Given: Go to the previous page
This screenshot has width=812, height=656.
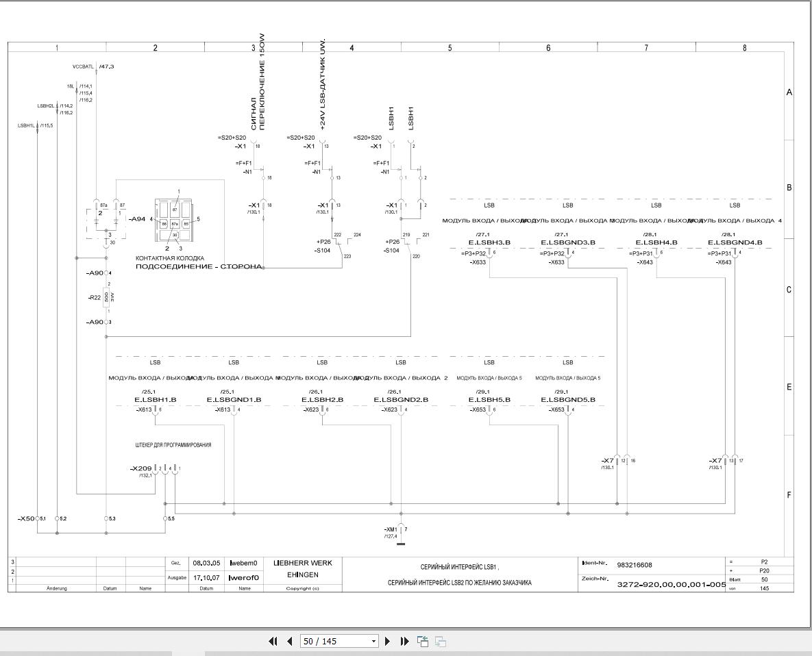Looking at the screenshot, I should point(289,641).
